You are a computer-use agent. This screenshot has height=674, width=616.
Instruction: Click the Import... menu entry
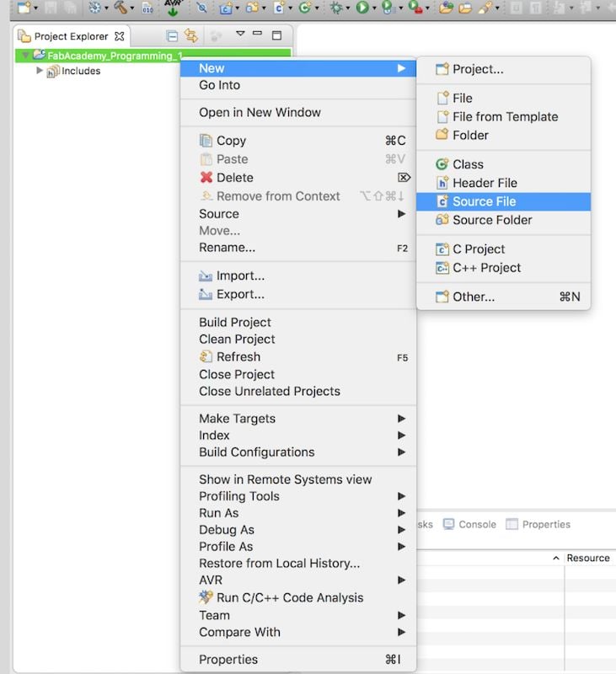tap(298, 275)
